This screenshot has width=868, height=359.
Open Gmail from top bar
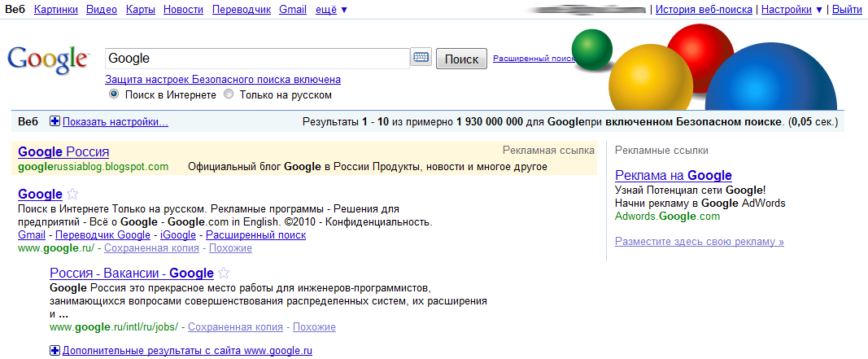coord(293,10)
